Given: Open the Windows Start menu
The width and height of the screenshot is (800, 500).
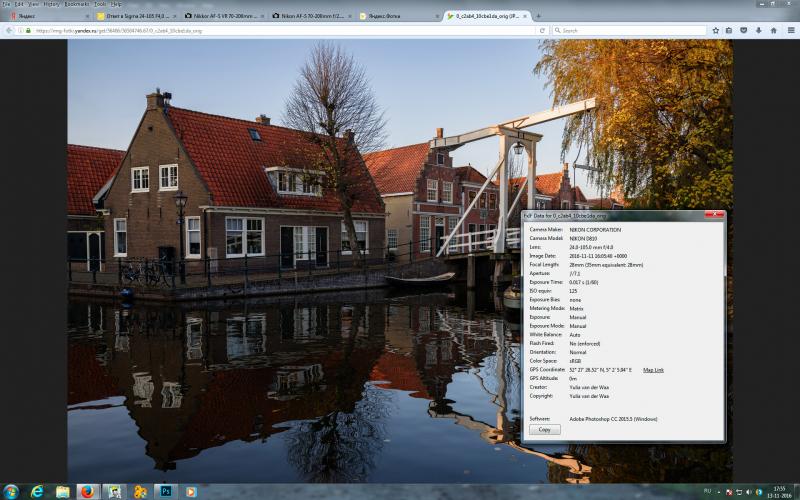Looking at the screenshot, I should [x=10, y=491].
